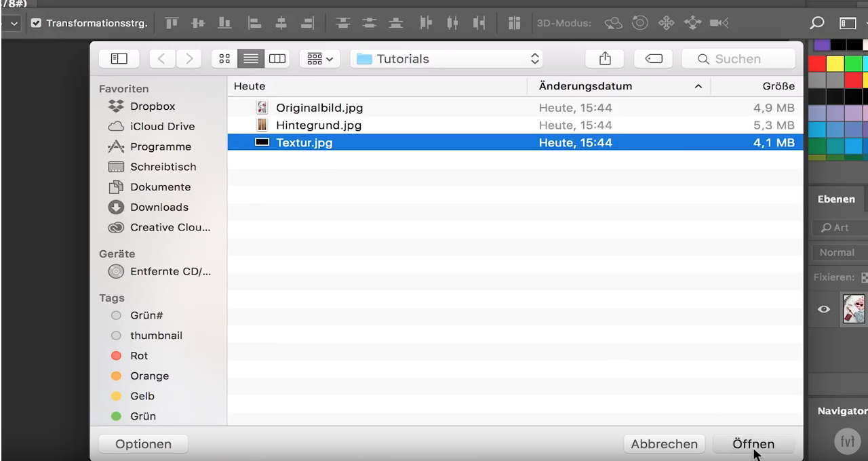868x461 pixels.
Task: Open the Navigator panel tab
Action: tap(842, 411)
